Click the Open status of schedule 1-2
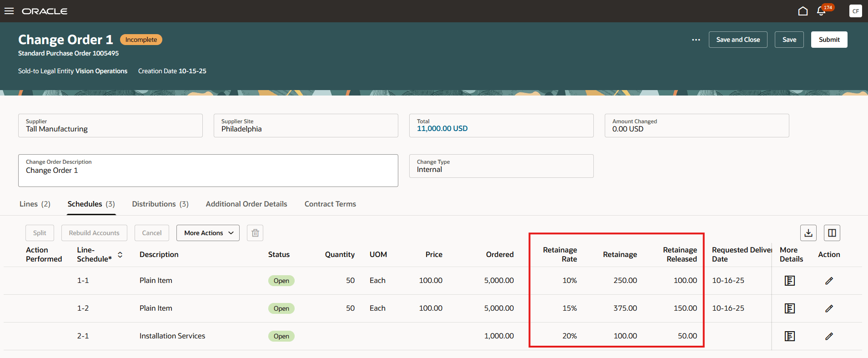Image resolution: width=868 pixels, height=358 pixels. (281, 308)
